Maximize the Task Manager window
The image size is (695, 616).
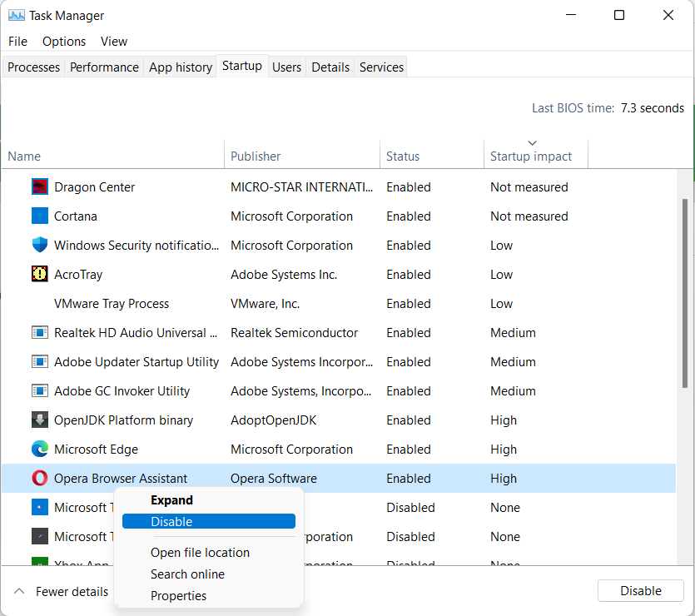pyautogui.click(x=619, y=15)
